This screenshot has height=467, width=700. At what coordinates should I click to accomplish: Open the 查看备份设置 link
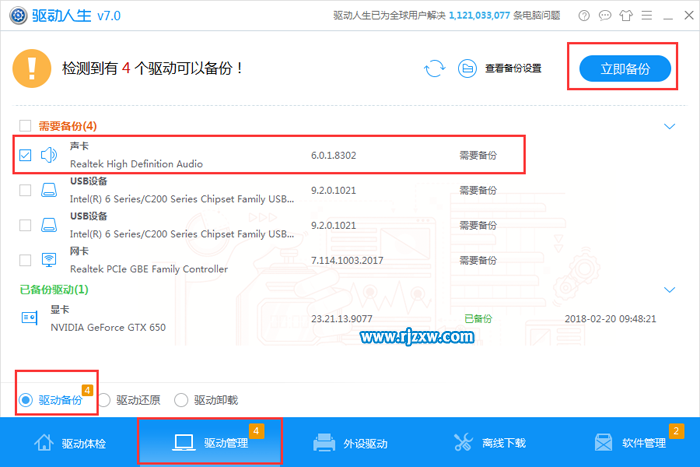tap(513, 69)
